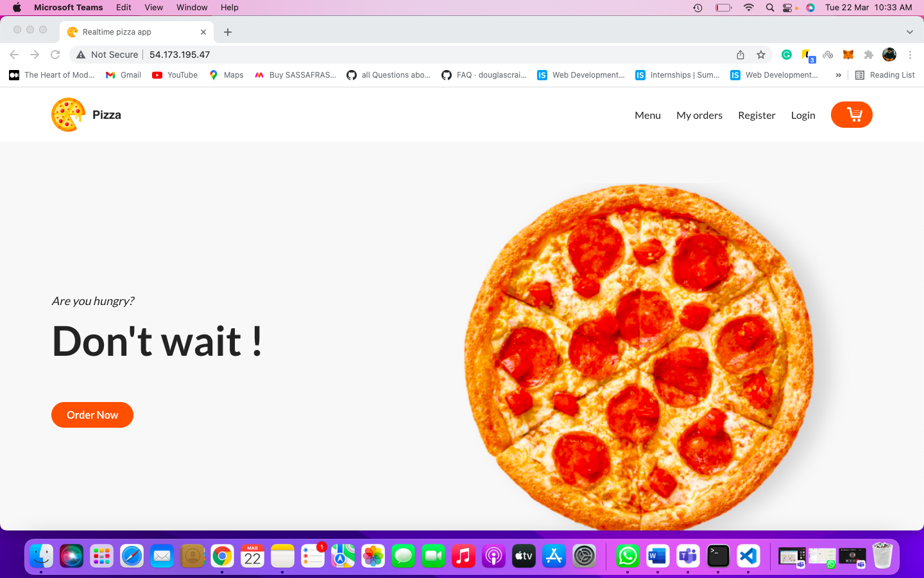Open Visual Studio Code from the dock
The image size is (924, 578).
[748, 556]
